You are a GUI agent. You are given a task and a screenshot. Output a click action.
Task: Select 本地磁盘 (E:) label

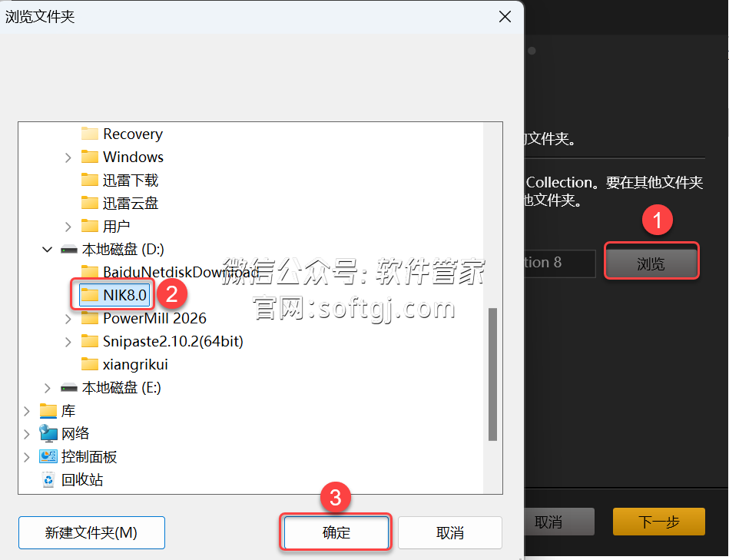[x=121, y=388]
